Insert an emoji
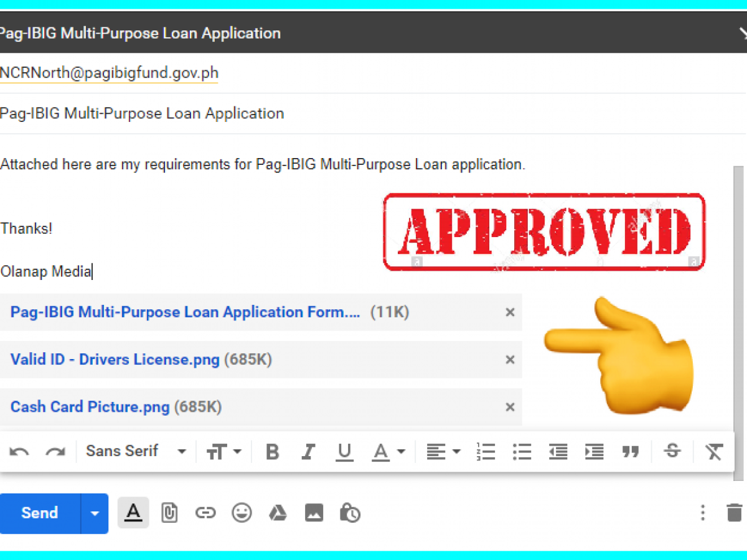This screenshot has width=747, height=560. (242, 513)
